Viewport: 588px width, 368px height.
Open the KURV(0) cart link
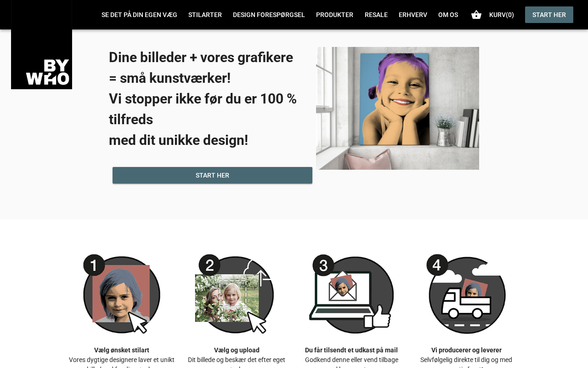tap(502, 15)
